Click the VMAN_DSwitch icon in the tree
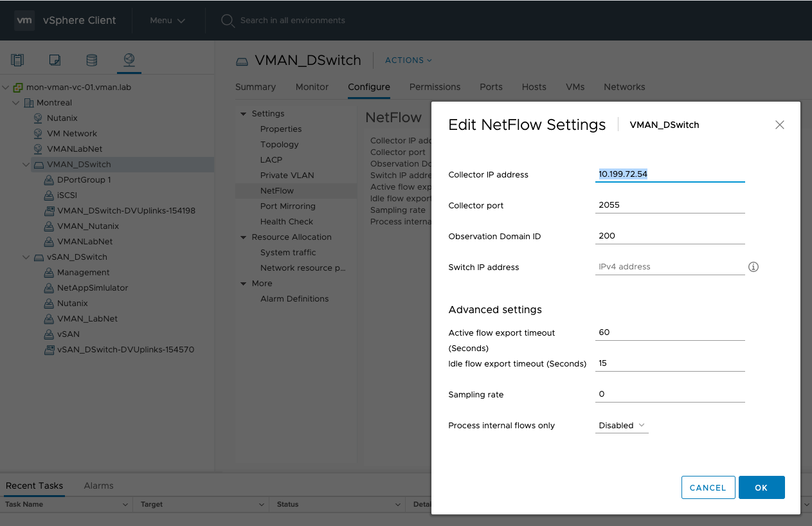This screenshot has height=526, width=812. (39, 165)
